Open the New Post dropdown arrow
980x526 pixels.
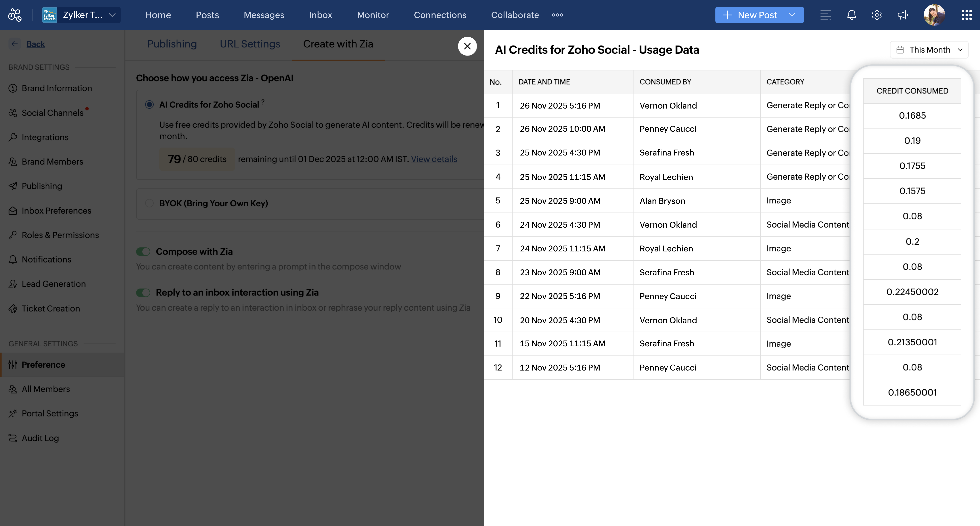pos(792,15)
